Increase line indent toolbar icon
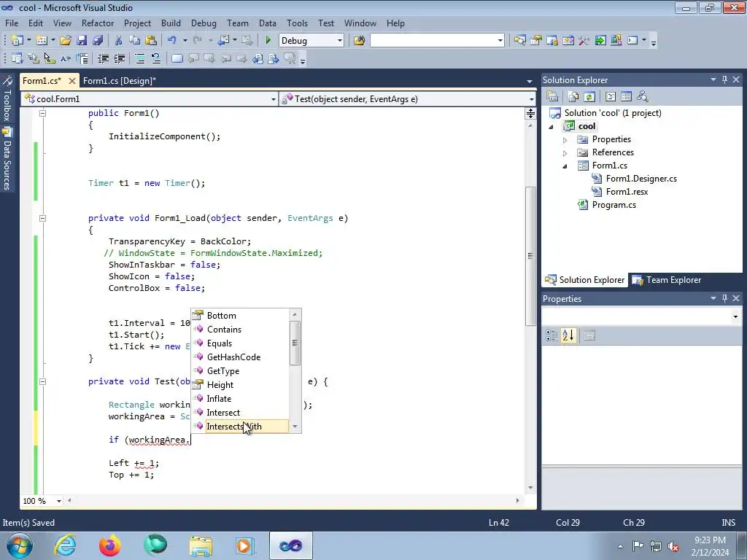 pos(119,58)
